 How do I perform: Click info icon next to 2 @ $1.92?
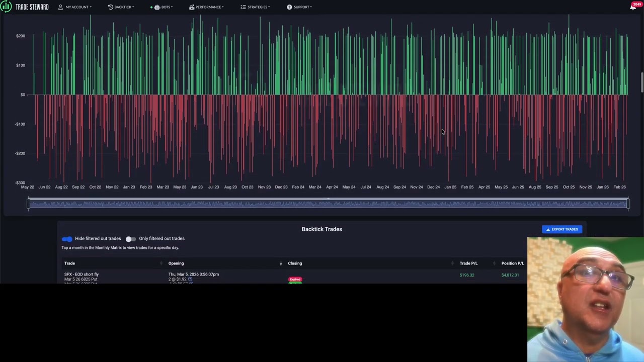tap(190, 279)
